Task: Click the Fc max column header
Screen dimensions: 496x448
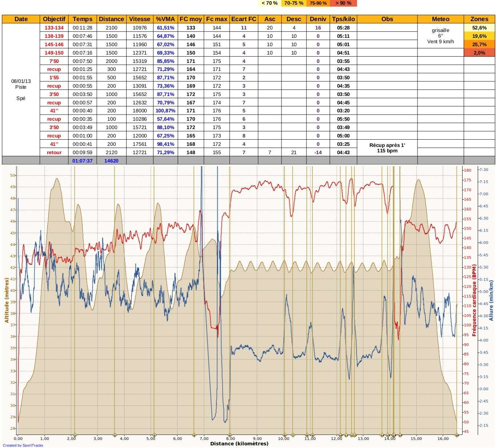Action: click(217, 19)
